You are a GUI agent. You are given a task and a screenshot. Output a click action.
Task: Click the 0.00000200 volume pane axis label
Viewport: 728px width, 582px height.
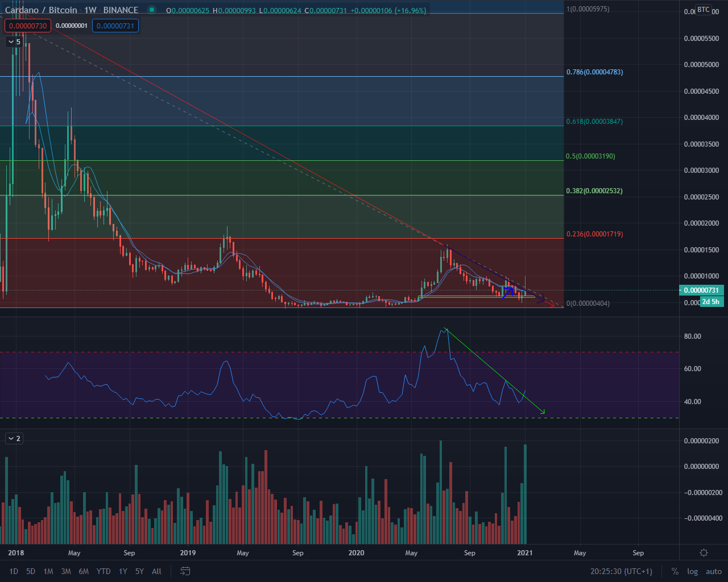(x=701, y=441)
